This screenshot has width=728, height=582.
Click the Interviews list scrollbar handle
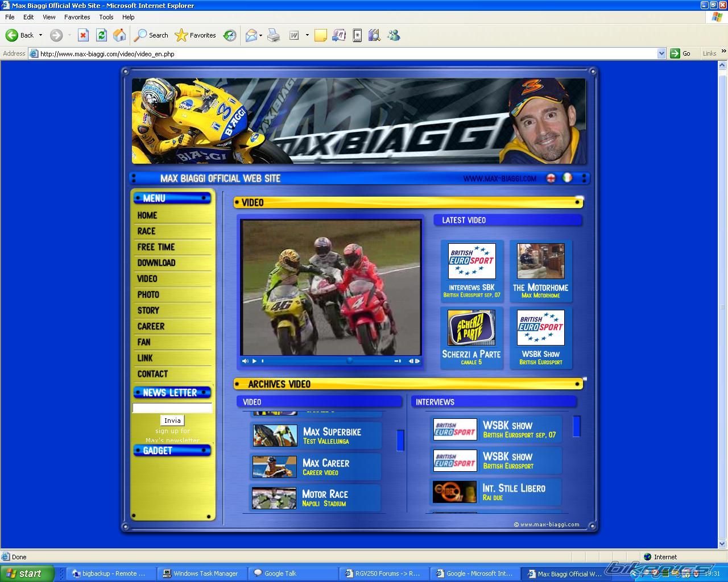coord(576,426)
